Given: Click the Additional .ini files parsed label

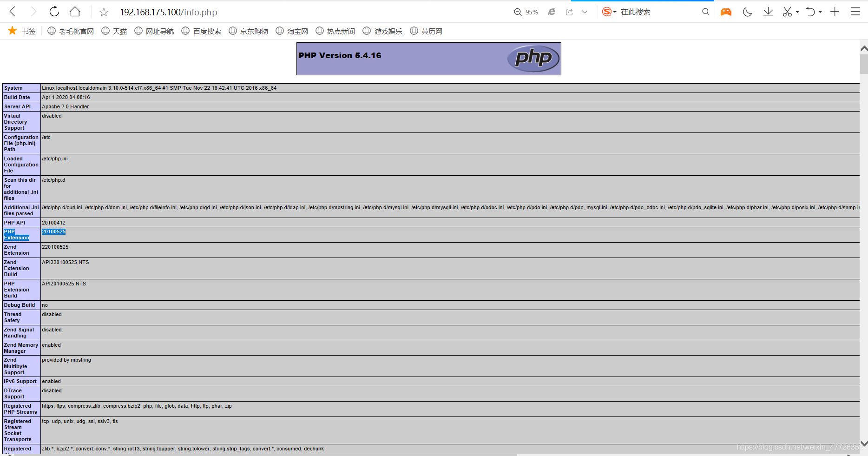Looking at the screenshot, I should click(21, 211).
